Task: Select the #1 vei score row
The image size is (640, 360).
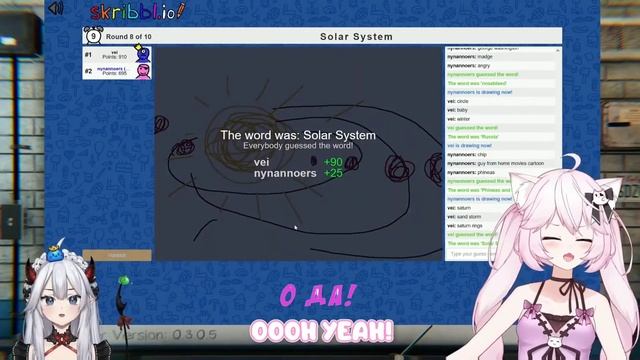Action: [117, 55]
